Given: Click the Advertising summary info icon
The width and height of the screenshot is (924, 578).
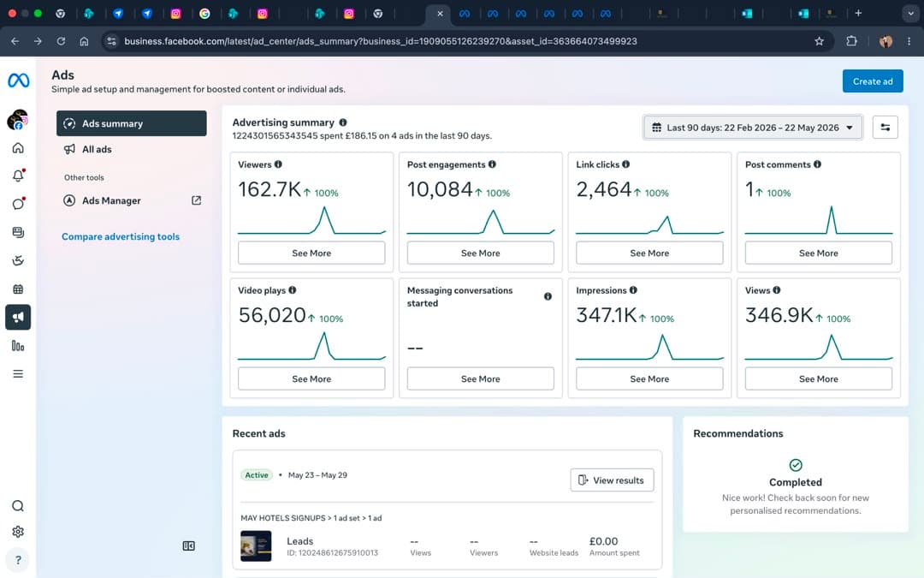Looking at the screenshot, I should pyautogui.click(x=343, y=122).
